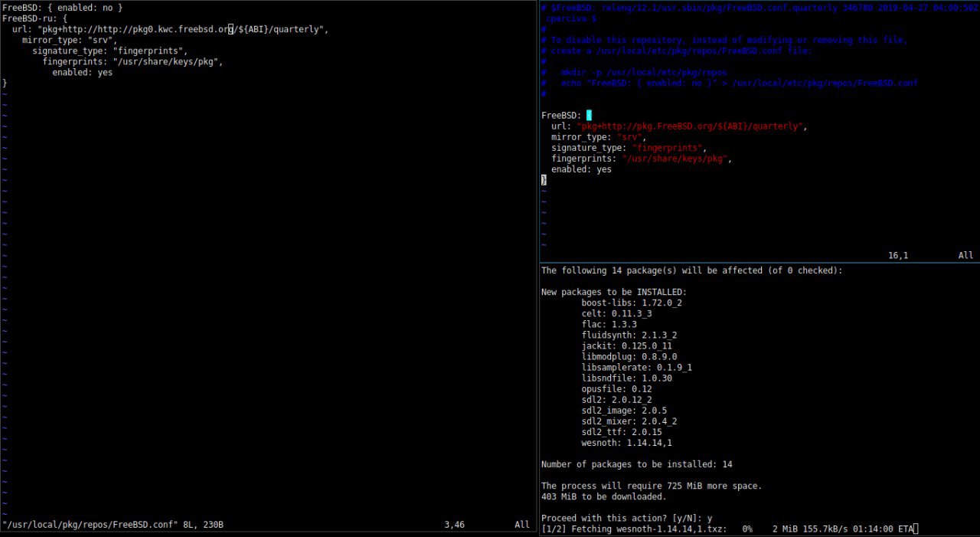Click the 'jackit: 0.125.0_11' package entry

pos(626,345)
